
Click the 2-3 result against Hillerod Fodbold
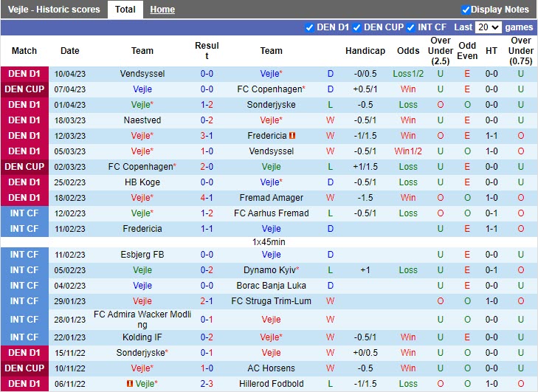(207, 383)
